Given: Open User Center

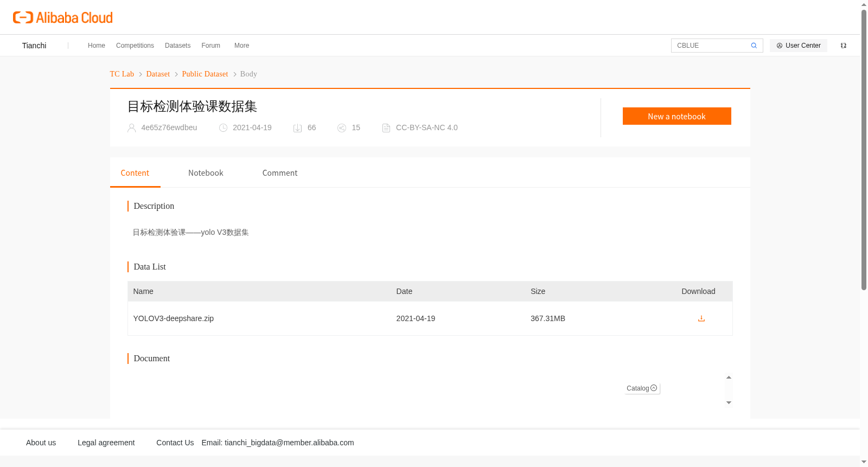Looking at the screenshot, I should (x=799, y=46).
